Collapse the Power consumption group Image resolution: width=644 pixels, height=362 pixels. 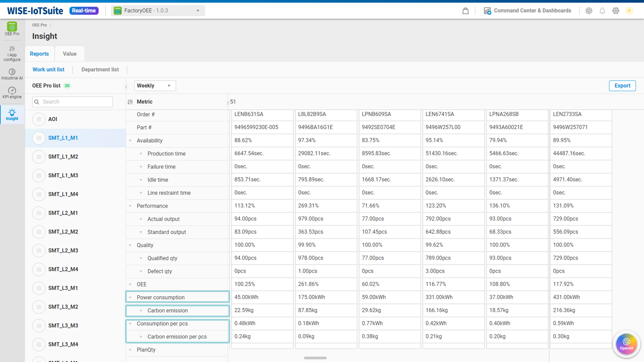pyautogui.click(x=130, y=298)
